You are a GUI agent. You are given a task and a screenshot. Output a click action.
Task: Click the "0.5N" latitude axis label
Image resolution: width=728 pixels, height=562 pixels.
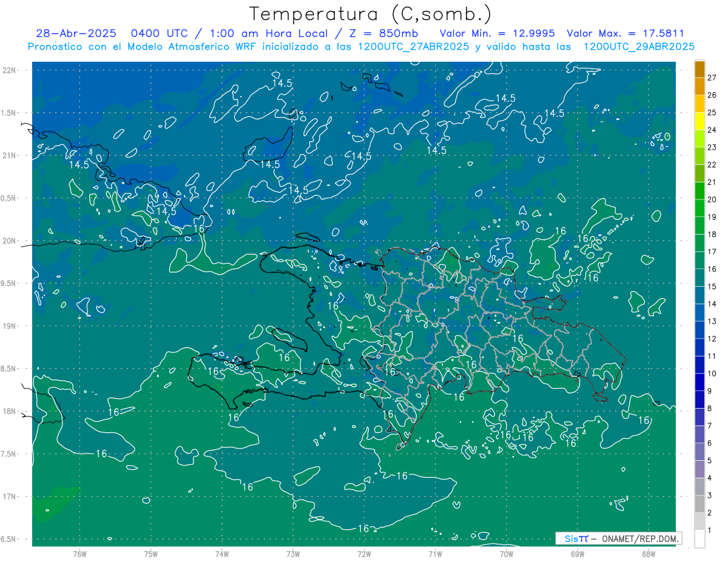pos(8,198)
